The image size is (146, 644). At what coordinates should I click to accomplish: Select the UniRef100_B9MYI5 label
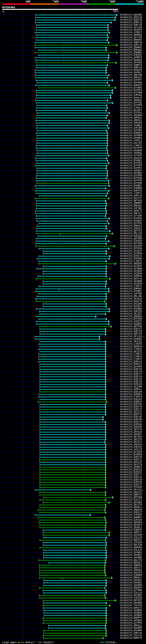click(131, 638)
